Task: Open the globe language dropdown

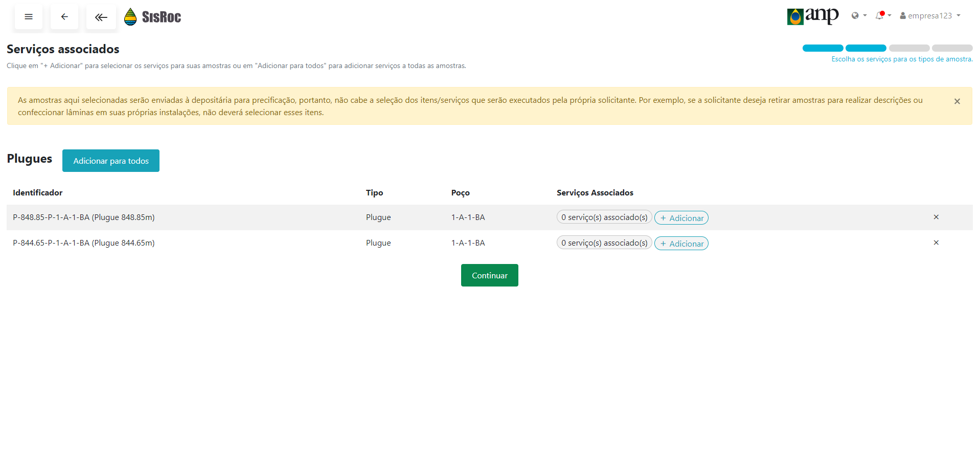Action: 859,16
